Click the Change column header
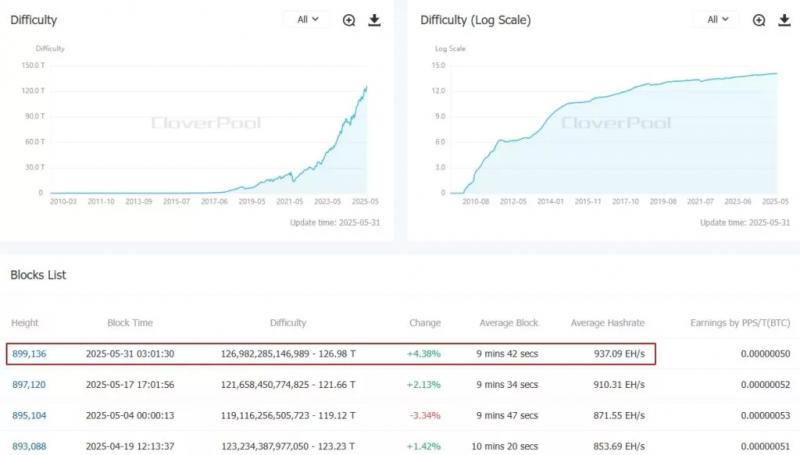This screenshot has height=455, width=800. [425, 323]
